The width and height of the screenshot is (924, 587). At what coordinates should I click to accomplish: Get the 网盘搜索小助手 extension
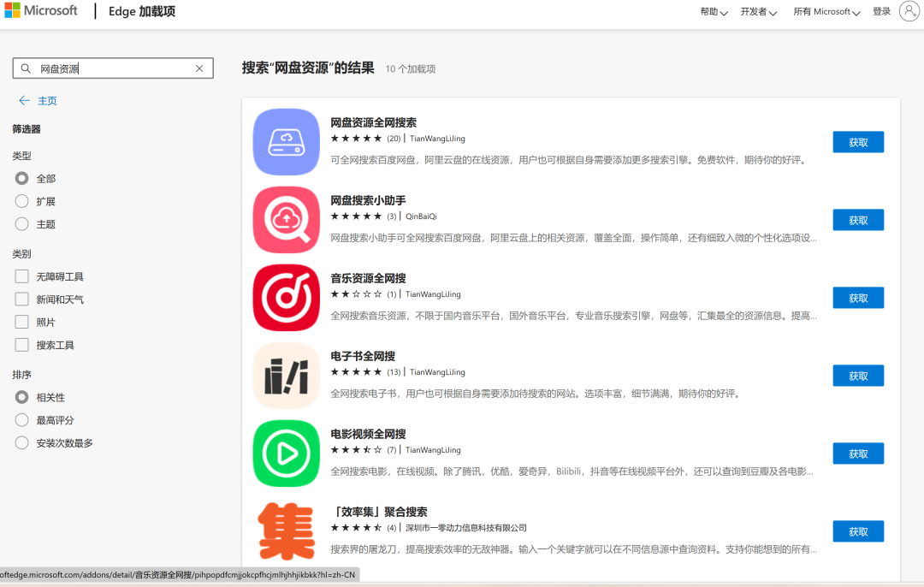[x=858, y=220]
